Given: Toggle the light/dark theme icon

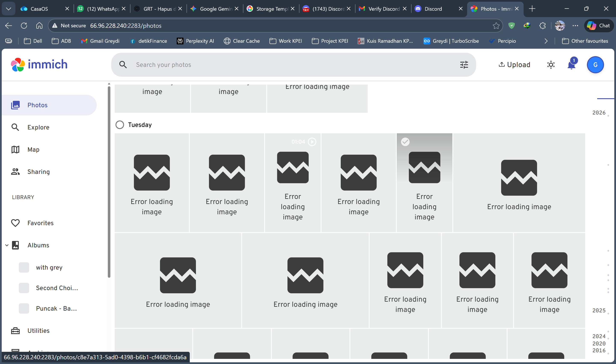Looking at the screenshot, I should coord(551,65).
